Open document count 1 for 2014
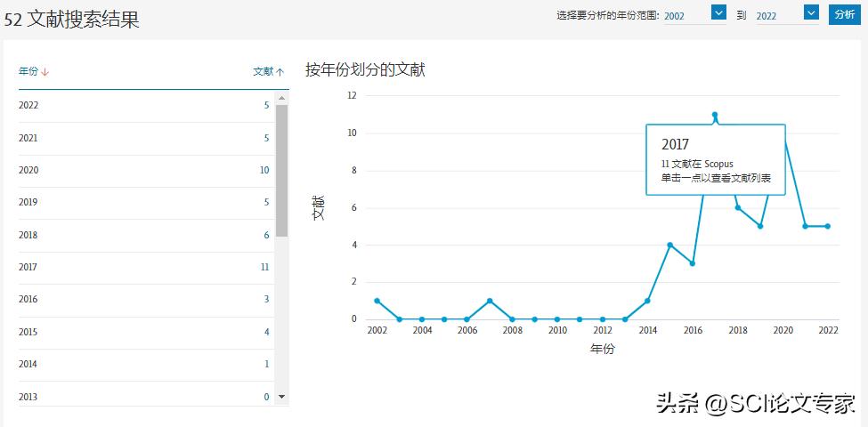The height and width of the screenshot is (427, 868). click(x=266, y=364)
